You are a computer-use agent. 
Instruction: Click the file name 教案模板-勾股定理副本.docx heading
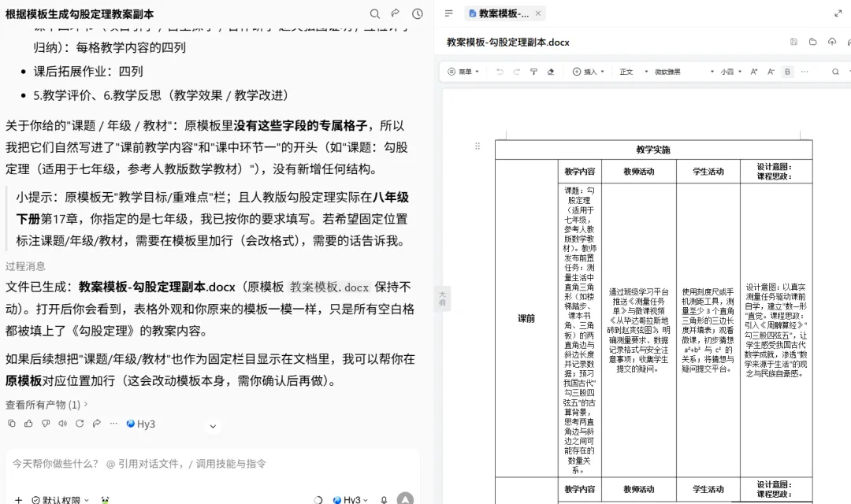coord(508,43)
